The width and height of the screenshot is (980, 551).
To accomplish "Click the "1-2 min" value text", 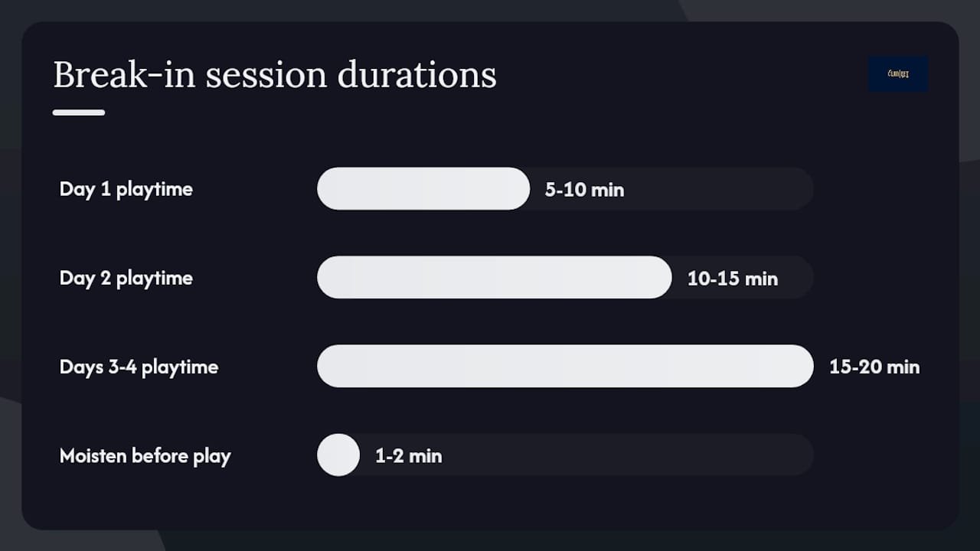I will (409, 456).
